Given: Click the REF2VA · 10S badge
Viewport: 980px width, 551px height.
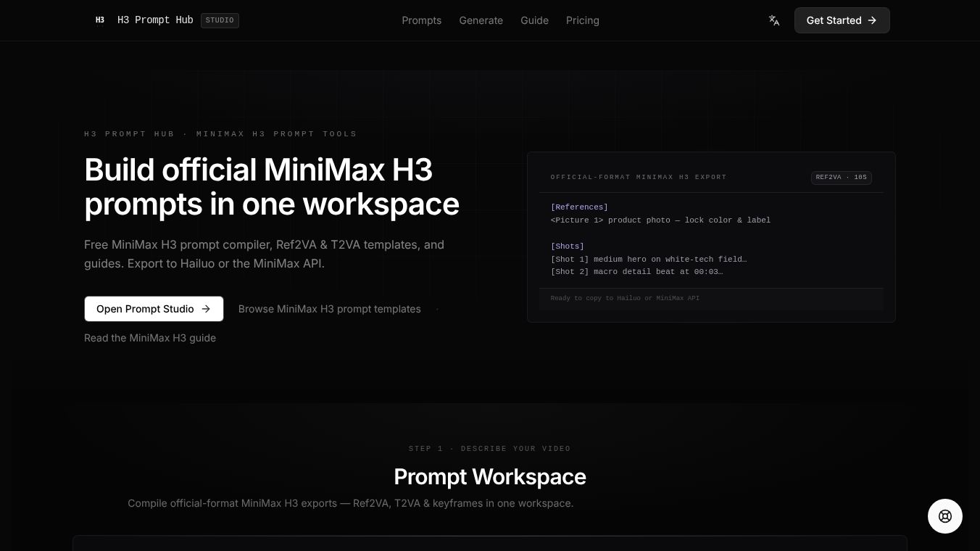Looking at the screenshot, I should click(841, 177).
